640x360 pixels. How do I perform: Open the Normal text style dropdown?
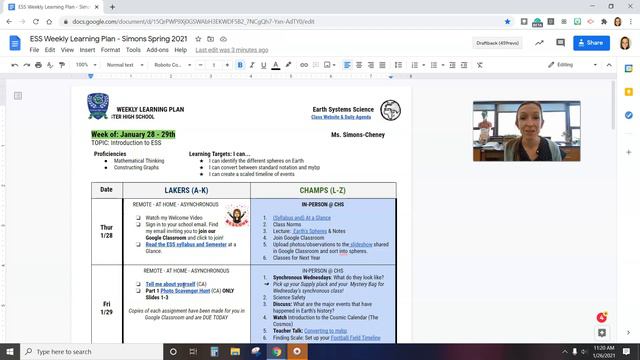coord(125,65)
